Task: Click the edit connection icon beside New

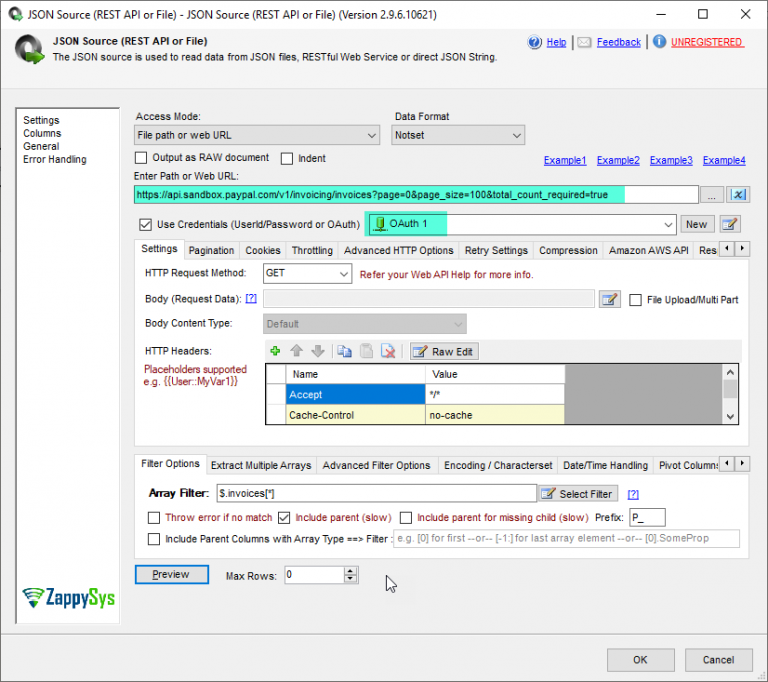Action: coord(730,224)
